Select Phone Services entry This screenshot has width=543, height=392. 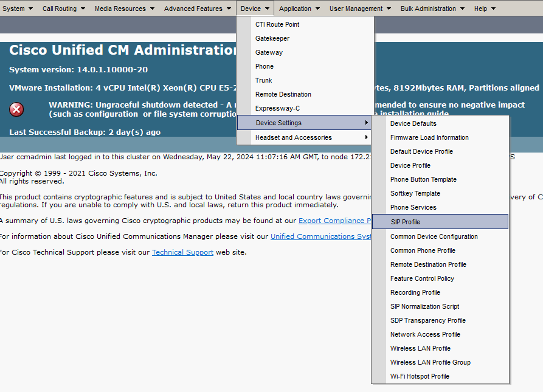pyautogui.click(x=440, y=207)
